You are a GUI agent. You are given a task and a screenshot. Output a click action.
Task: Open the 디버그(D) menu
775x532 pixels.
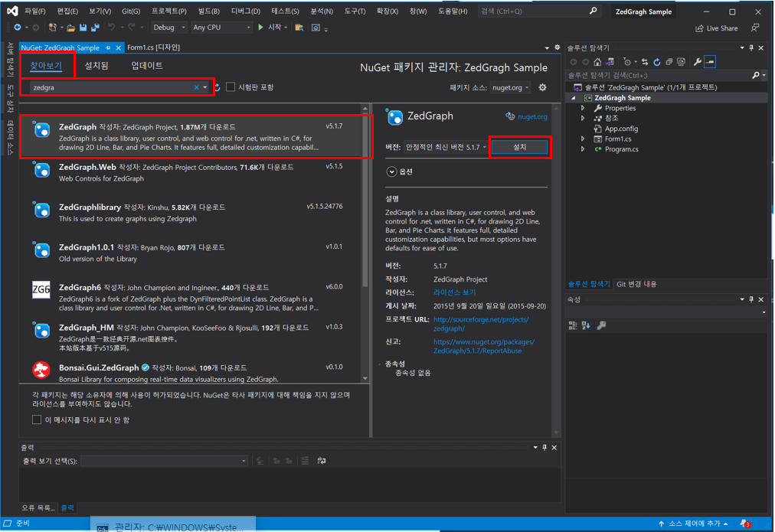(x=246, y=11)
